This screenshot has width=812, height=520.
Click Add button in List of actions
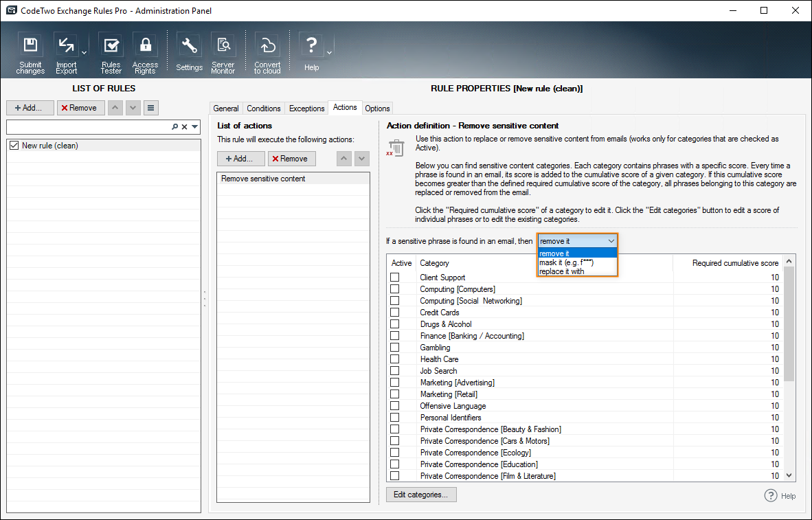pyautogui.click(x=241, y=159)
